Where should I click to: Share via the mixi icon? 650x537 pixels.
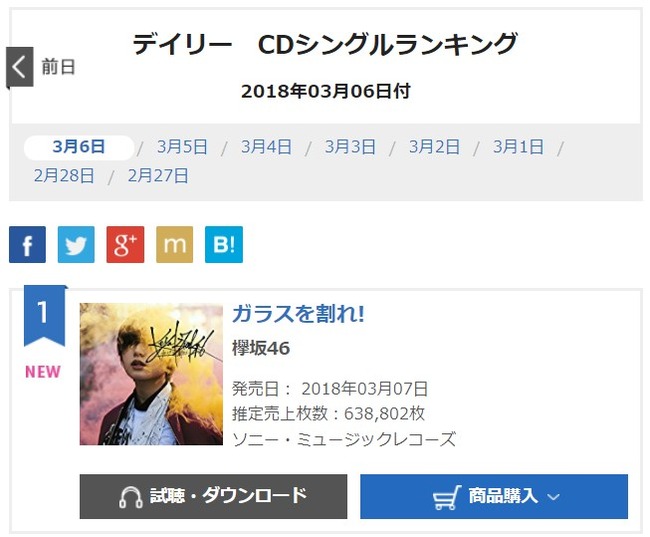[x=175, y=245]
